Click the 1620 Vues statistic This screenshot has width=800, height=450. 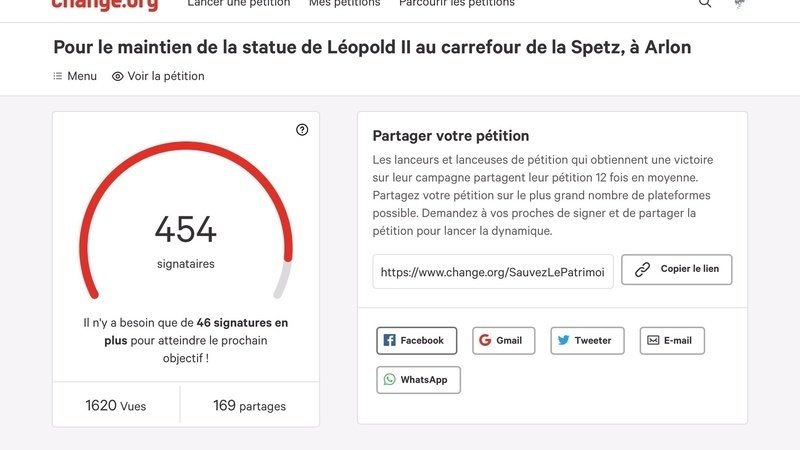tap(115, 406)
